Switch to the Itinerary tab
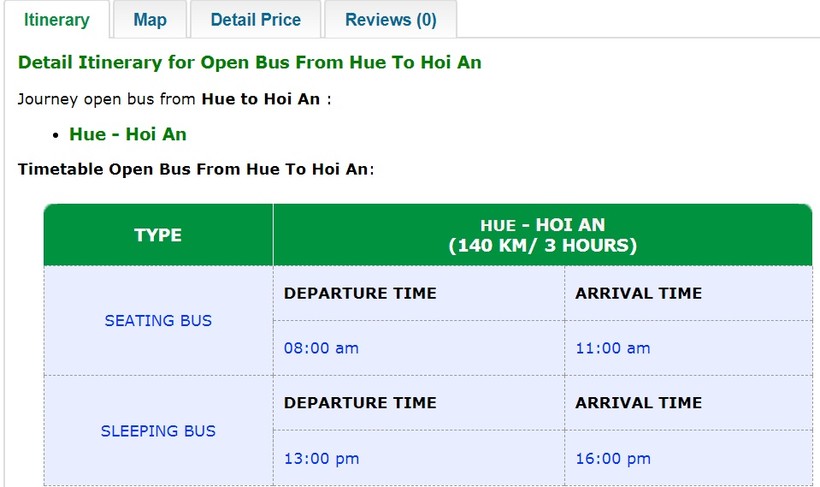Viewport: 820px width, 487px height. [x=57, y=20]
